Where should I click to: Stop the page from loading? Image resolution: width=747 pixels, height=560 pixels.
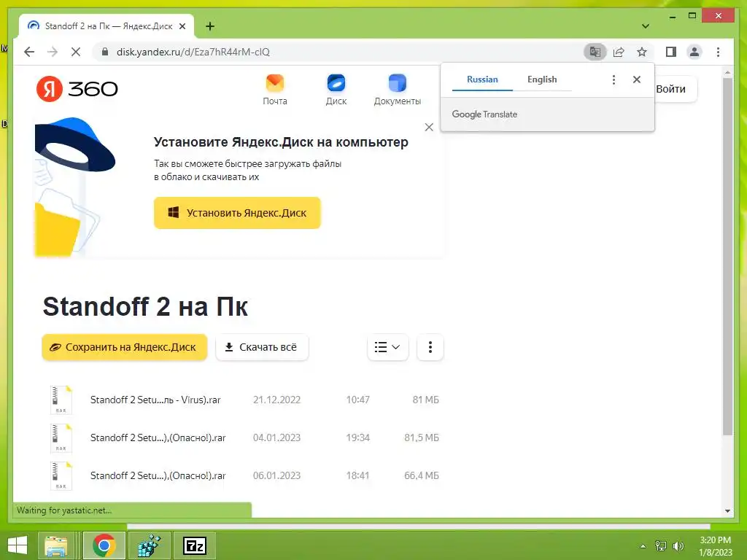pos(76,52)
